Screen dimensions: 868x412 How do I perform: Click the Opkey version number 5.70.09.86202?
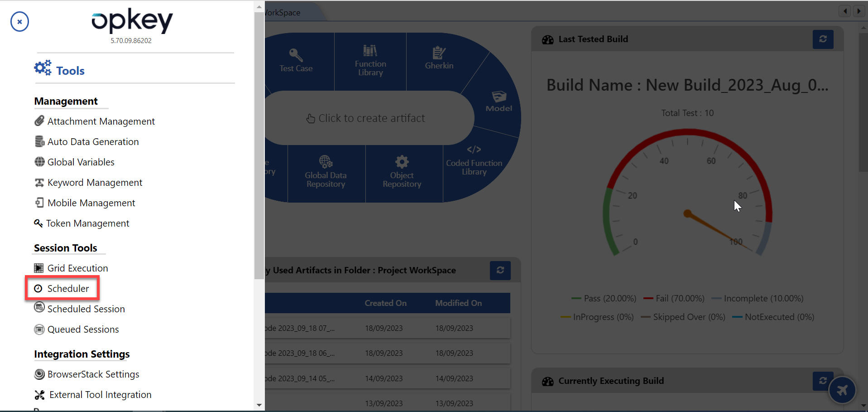pos(131,40)
